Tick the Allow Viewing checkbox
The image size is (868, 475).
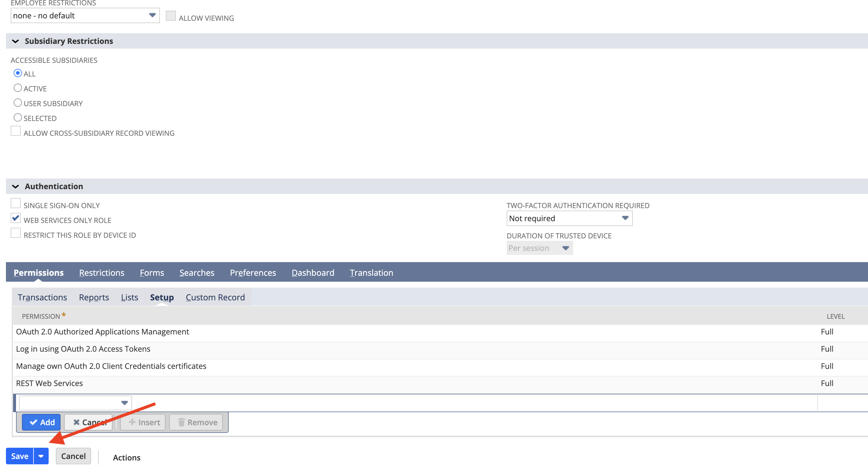pos(171,15)
